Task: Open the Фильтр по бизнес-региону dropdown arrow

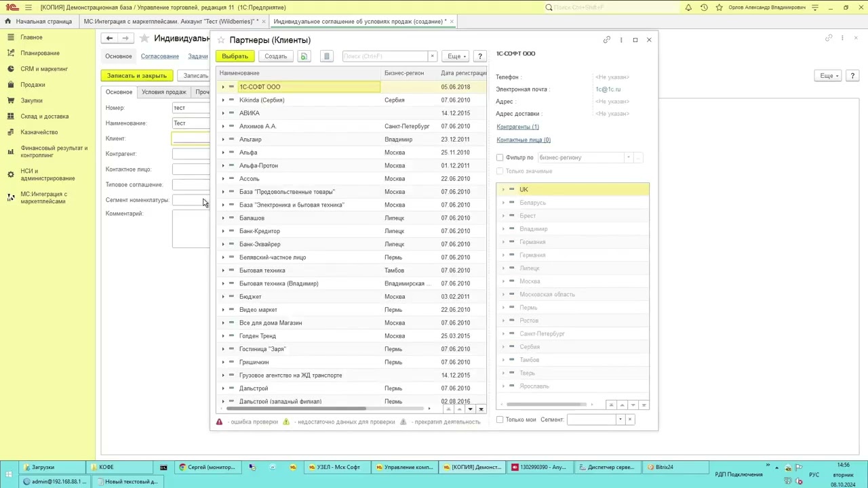Action: click(628, 157)
